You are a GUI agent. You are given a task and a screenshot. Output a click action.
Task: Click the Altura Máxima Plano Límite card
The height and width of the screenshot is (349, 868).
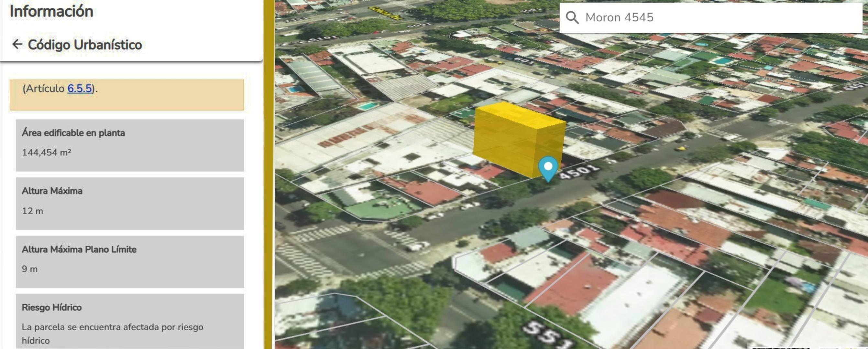[x=130, y=261]
